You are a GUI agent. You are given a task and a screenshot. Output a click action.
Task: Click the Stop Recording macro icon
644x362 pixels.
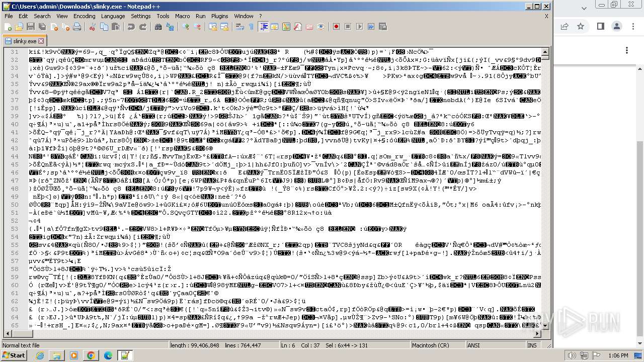tap(348, 27)
